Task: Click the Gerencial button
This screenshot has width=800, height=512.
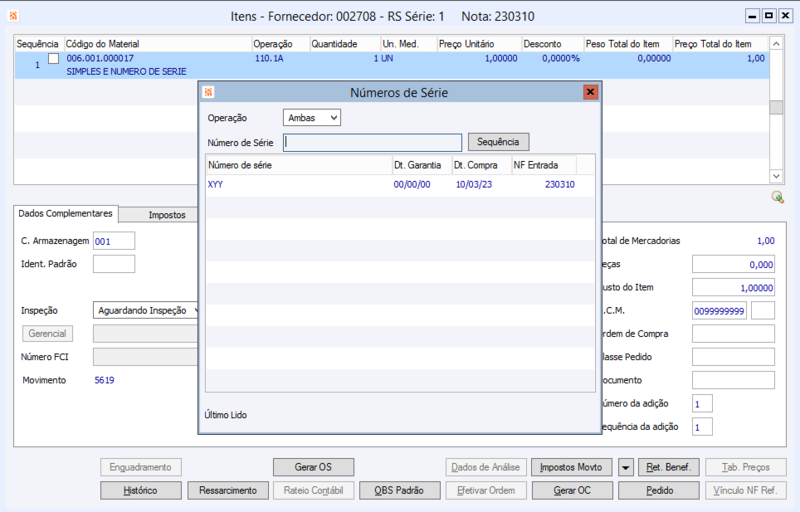Action: click(47, 334)
